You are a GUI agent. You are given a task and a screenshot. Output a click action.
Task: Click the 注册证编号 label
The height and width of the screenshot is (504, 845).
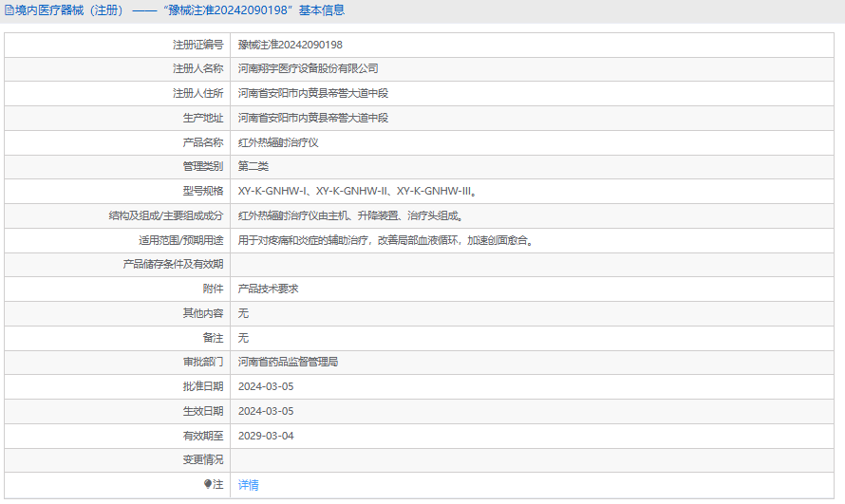click(197, 45)
